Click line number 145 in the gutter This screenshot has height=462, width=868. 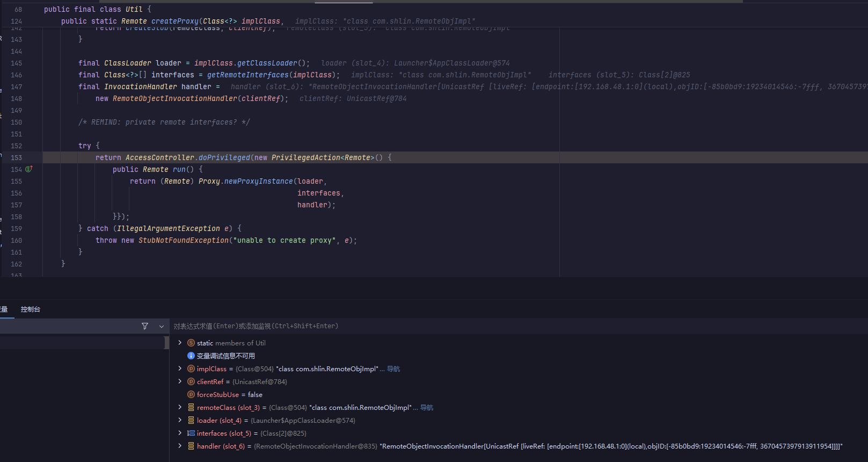[16, 63]
